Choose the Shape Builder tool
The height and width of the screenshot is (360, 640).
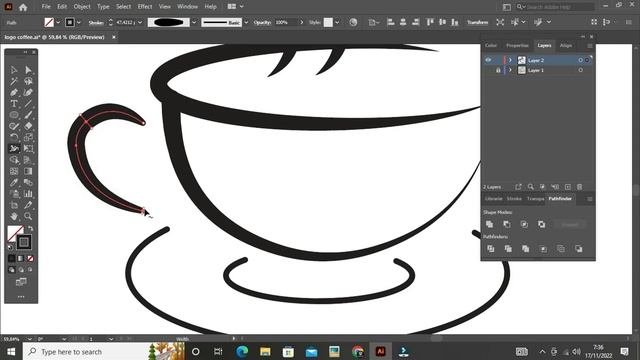point(14,160)
